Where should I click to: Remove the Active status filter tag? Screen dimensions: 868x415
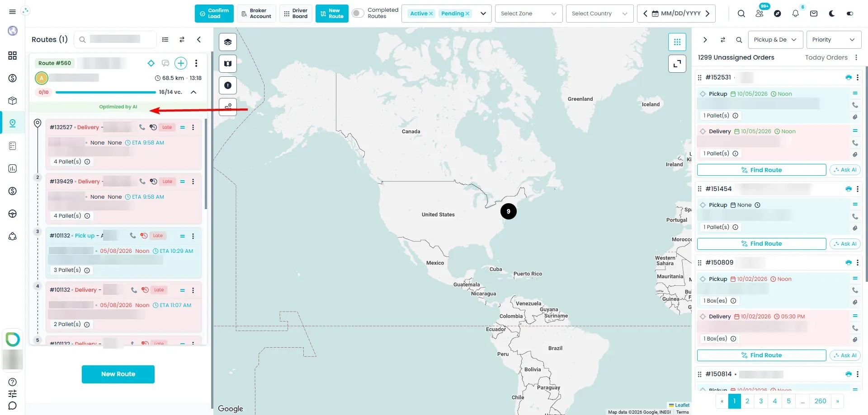coord(431,14)
